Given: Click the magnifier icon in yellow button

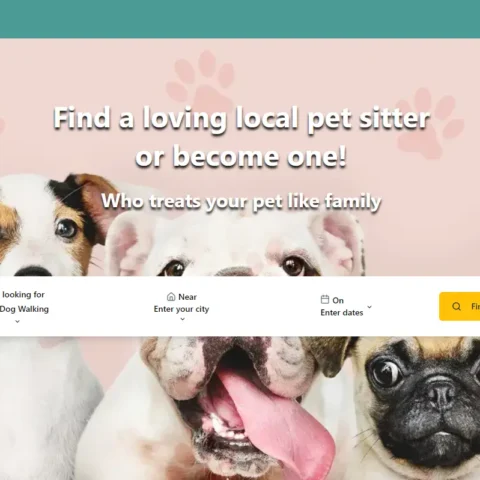Looking at the screenshot, I should (x=456, y=306).
